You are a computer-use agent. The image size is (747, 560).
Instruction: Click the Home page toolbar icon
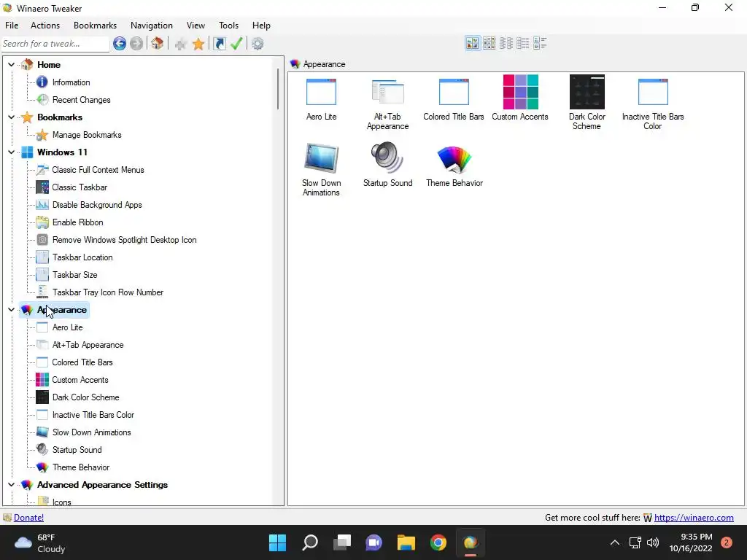point(158,44)
